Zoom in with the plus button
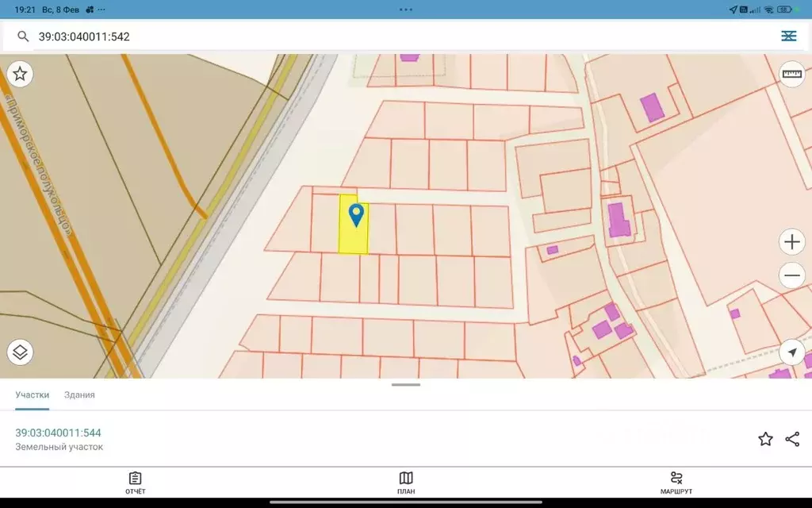Image resolution: width=812 pixels, height=508 pixels. point(792,241)
